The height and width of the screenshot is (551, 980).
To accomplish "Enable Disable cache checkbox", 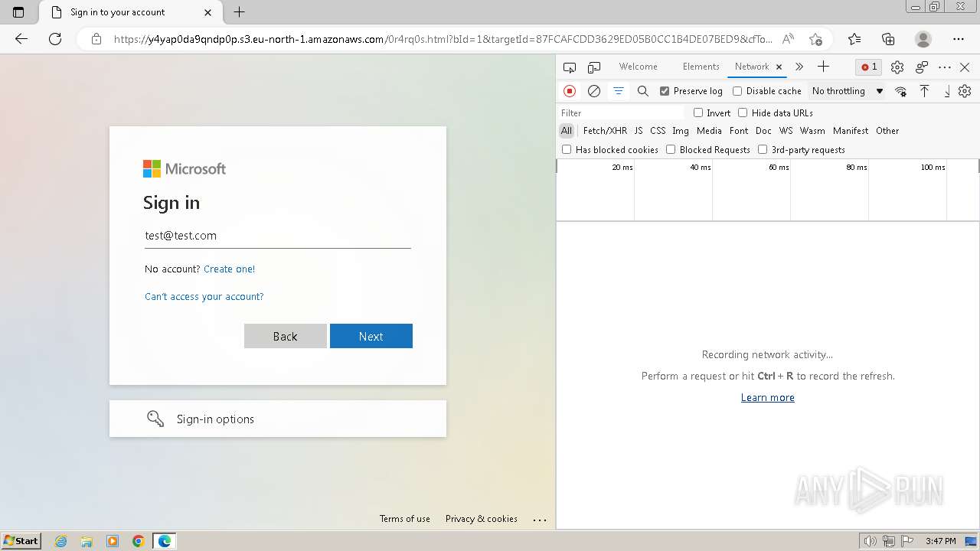I will tap(737, 91).
